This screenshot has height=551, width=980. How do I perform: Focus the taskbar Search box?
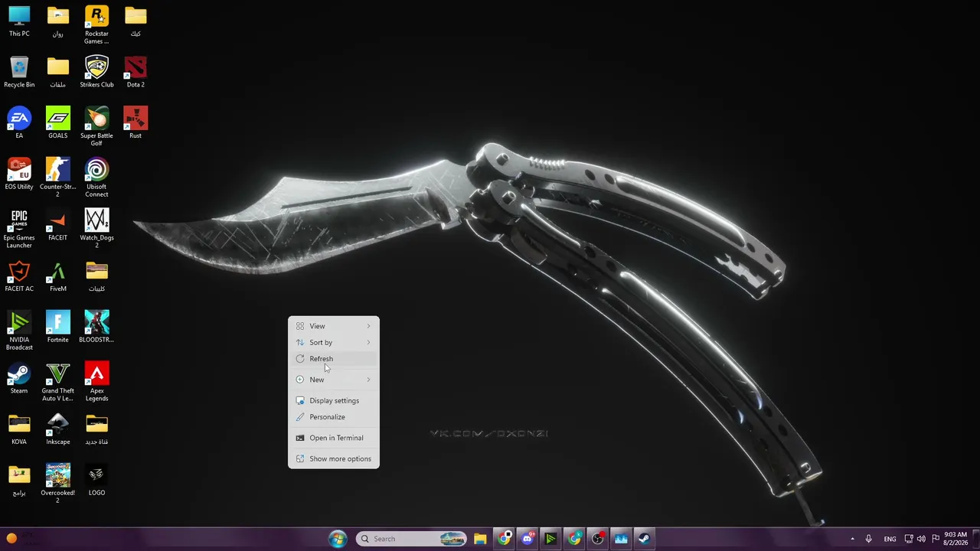tap(412, 539)
